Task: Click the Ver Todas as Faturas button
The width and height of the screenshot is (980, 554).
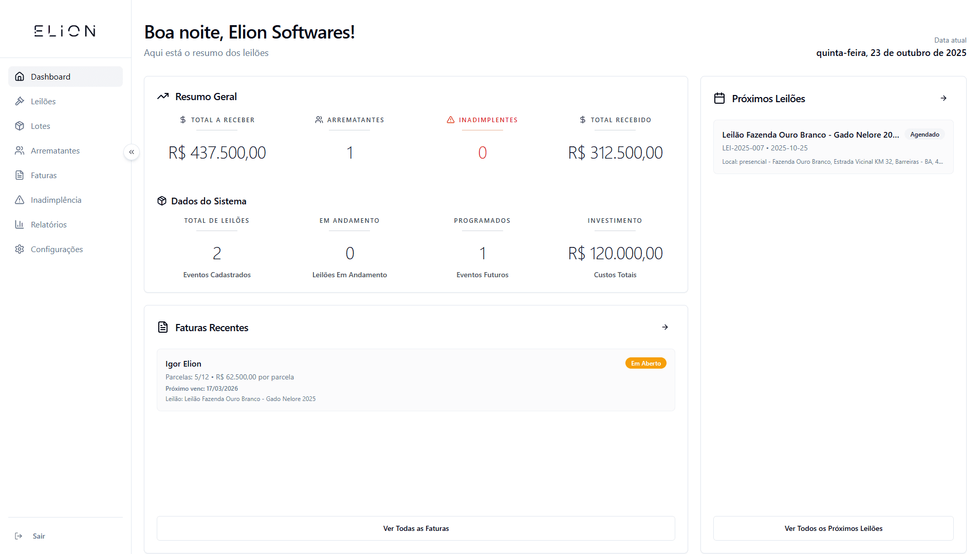Action: pos(416,528)
